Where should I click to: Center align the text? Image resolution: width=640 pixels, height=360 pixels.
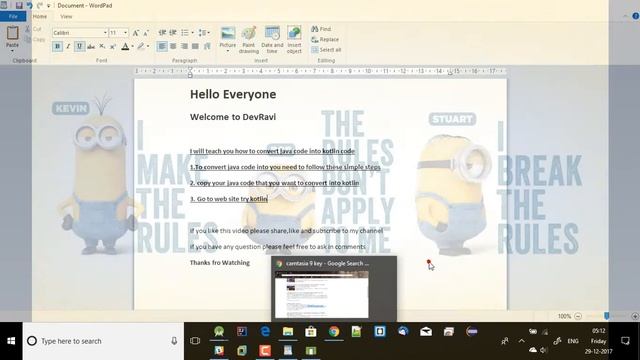173,47
